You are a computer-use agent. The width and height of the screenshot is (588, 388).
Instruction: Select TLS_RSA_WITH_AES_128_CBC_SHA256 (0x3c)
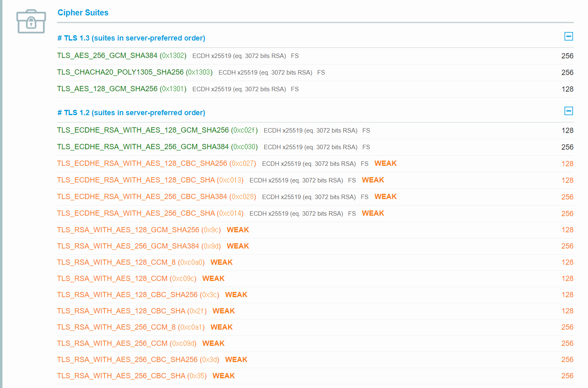(x=138, y=295)
